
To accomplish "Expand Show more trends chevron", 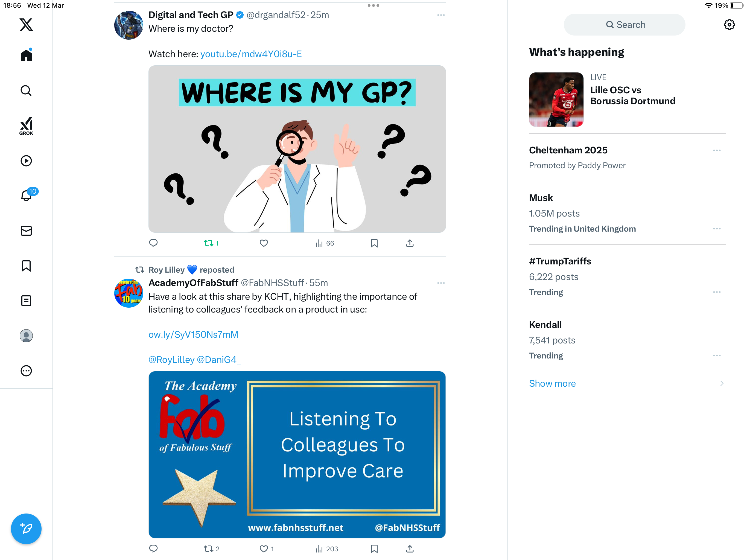I will tap(722, 383).
